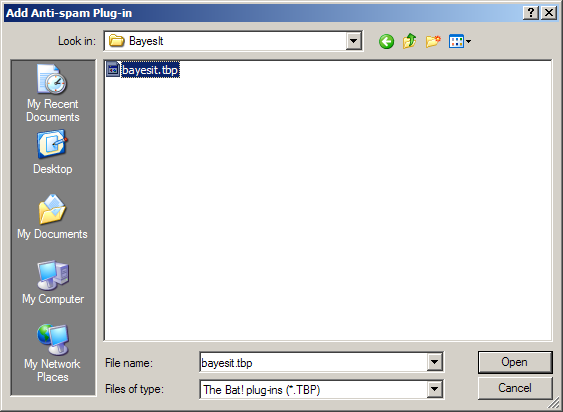Click the Open button
Screen dimensions: 563x412
515,362
